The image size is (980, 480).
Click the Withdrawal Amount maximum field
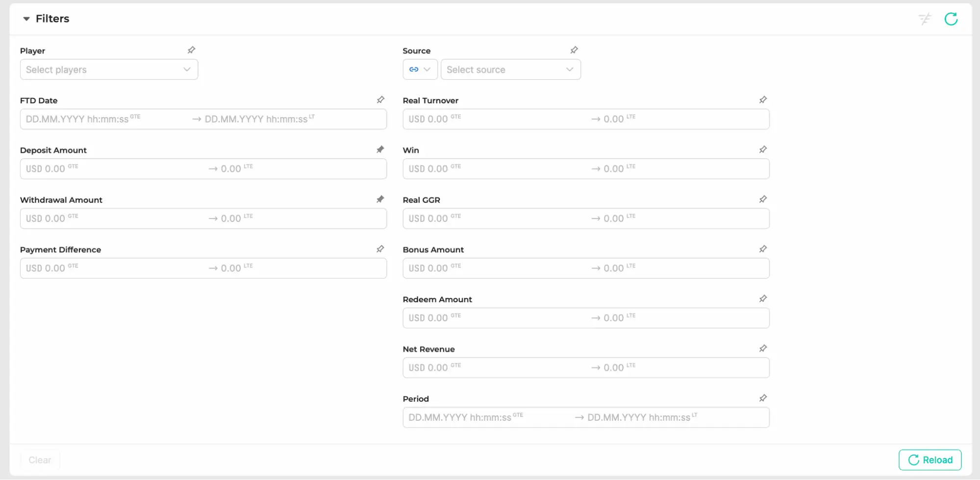[x=302, y=218]
